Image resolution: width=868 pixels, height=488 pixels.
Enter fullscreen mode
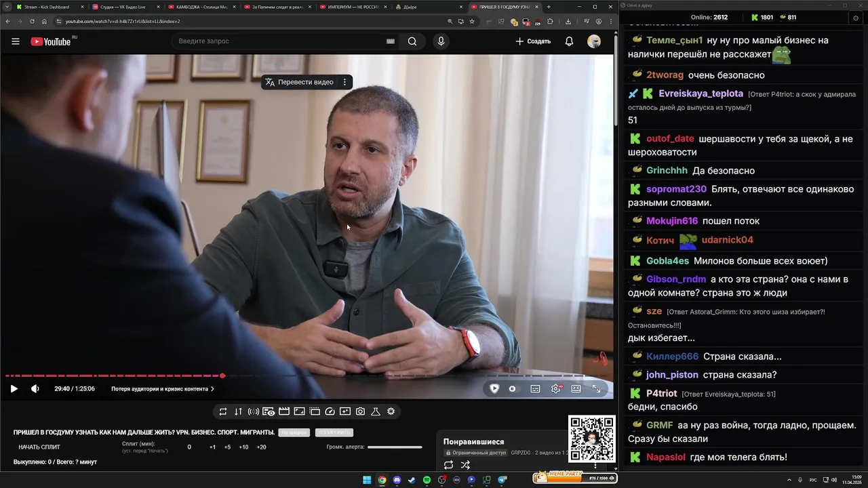[597, 389]
